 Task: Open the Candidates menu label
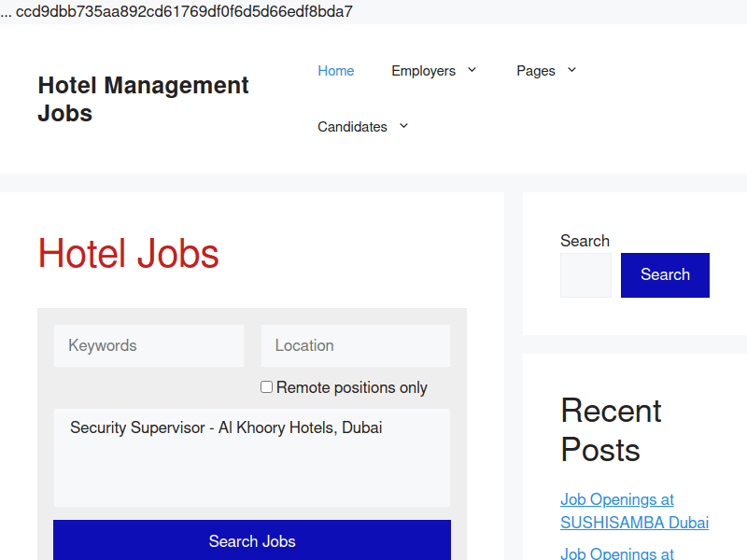(352, 126)
